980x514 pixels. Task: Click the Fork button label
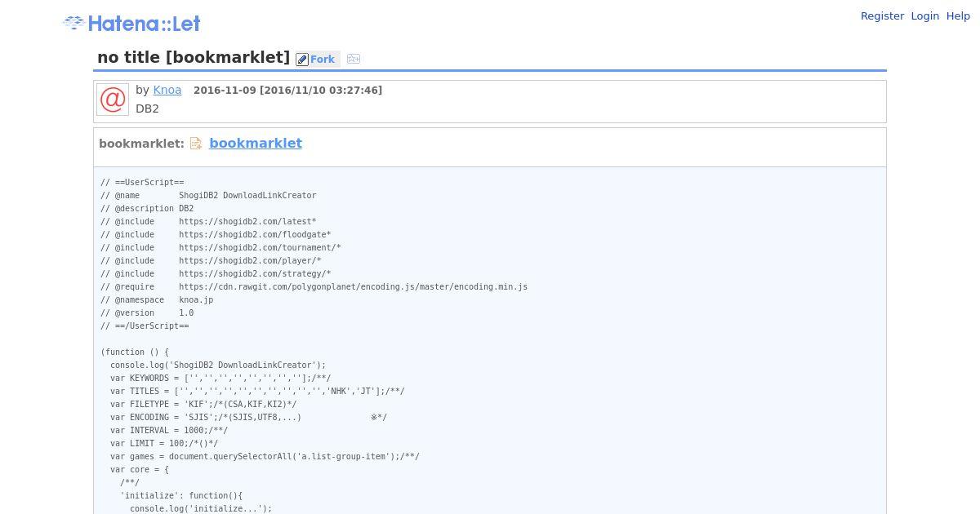pos(323,60)
